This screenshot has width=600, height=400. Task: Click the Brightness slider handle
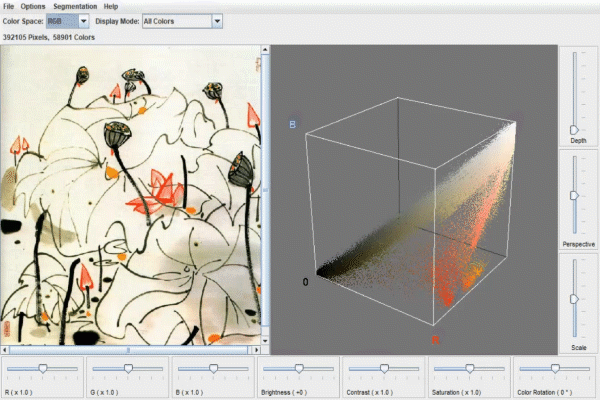click(x=299, y=368)
